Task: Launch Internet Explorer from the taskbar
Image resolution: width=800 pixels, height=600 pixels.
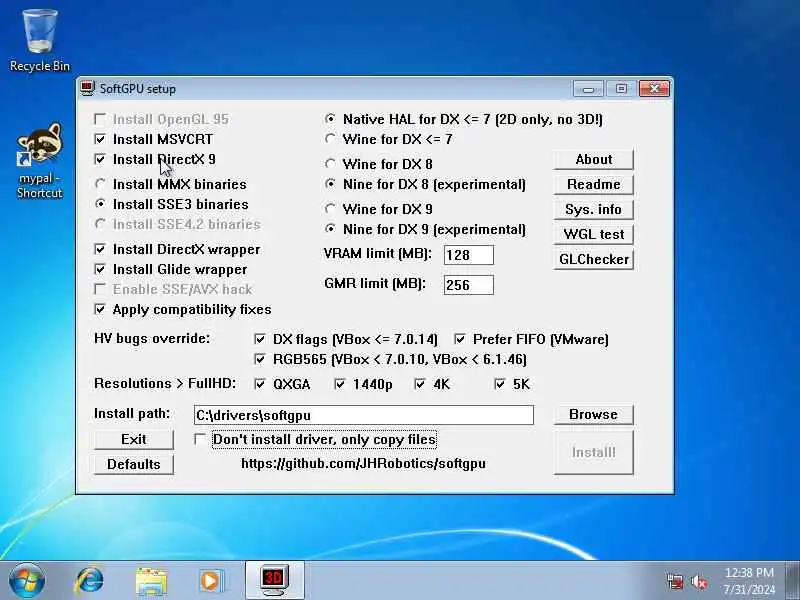Action: (x=89, y=581)
